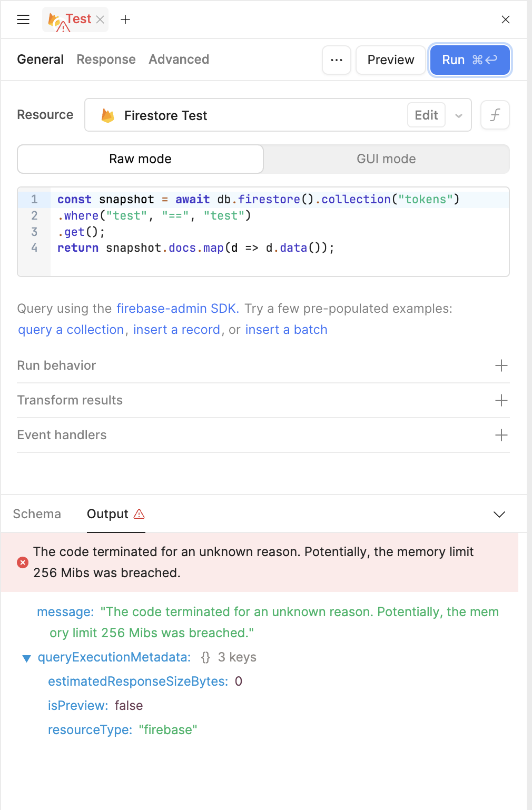Switch to GUI mode
Viewport: 532px width, 810px height.
point(386,159)
